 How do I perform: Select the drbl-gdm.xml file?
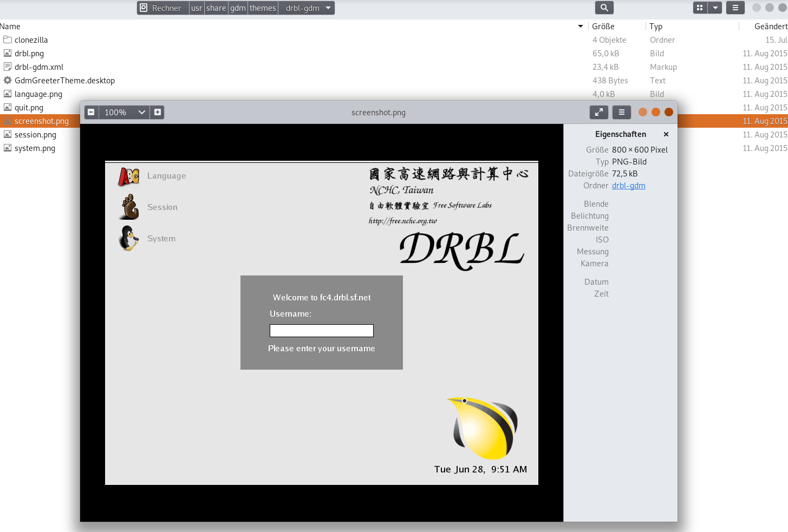tap(39, 67)
